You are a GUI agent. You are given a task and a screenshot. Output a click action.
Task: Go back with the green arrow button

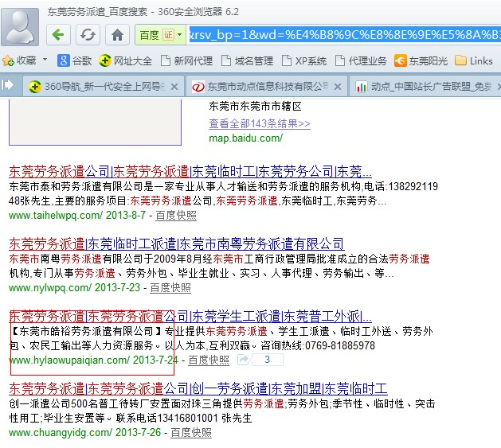(x=58, y=34)
